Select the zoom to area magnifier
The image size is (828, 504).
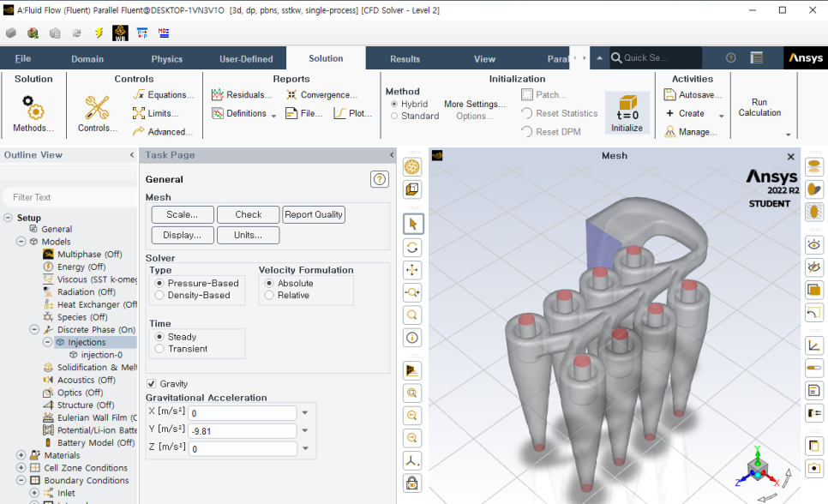coord(412,315)
